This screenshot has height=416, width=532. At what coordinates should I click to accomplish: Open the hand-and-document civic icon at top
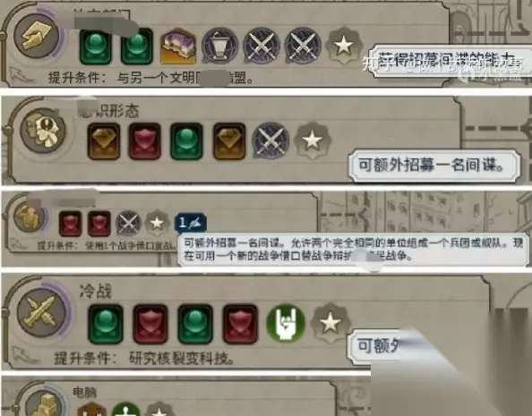tap(37, 36)
